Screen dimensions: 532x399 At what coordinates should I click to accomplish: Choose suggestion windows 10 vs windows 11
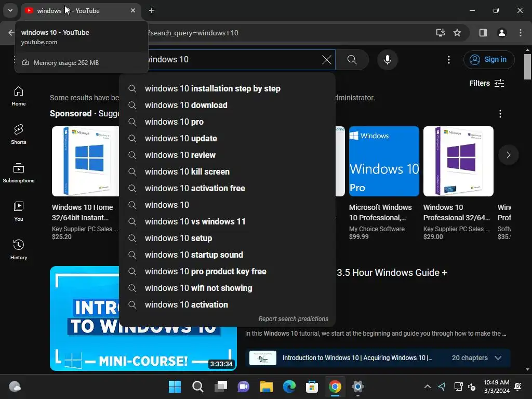coord(228,221)
